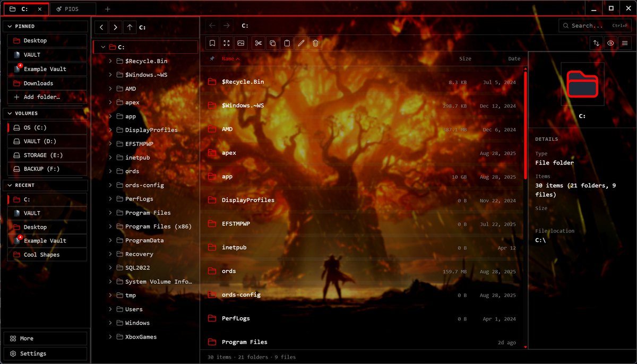The image size is (637, 364).
Task: Select Recovery in the folder tree
Action: point(139,254)
